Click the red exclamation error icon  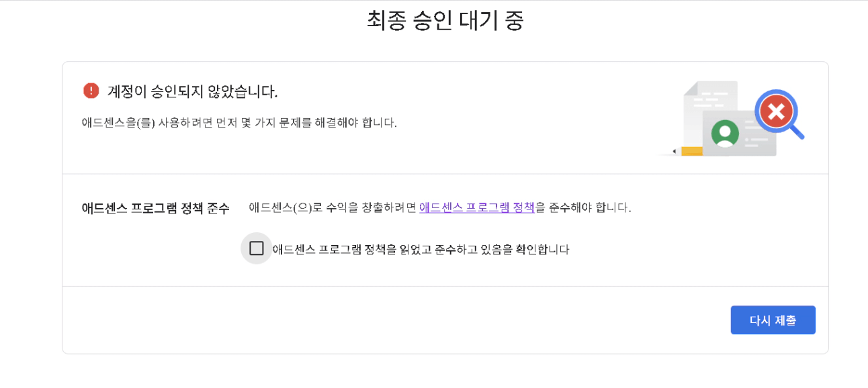91,91
